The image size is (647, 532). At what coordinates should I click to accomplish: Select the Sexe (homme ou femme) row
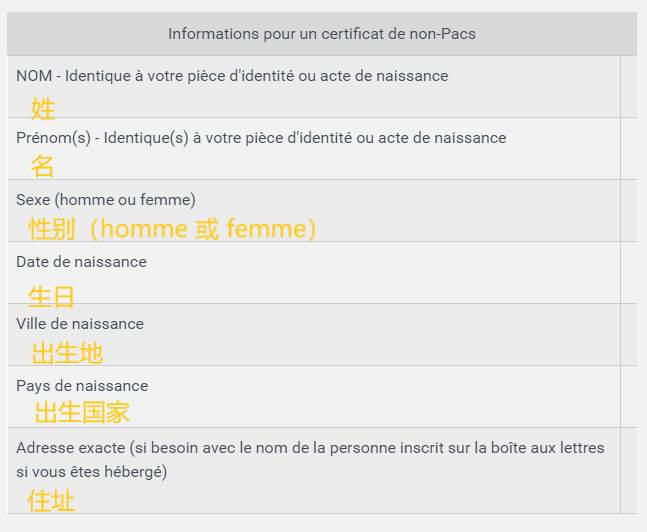click(x=314, y=210)
